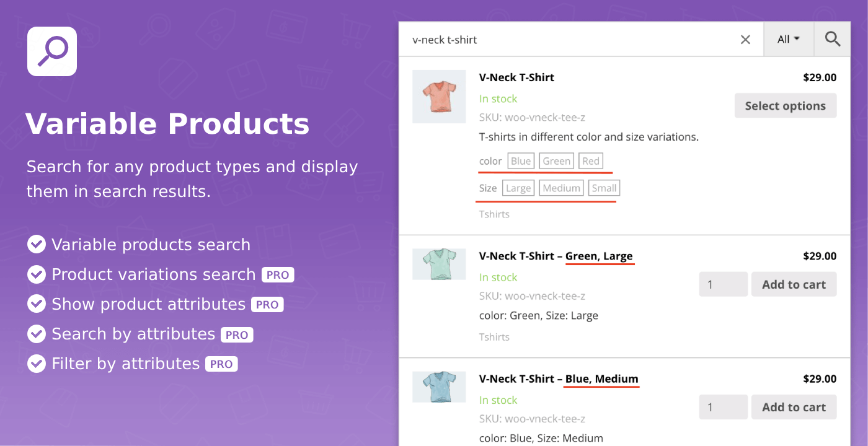Click the 'Variable products search' feature text
This screenshot has width=868, height=446.
coord(151,245)
